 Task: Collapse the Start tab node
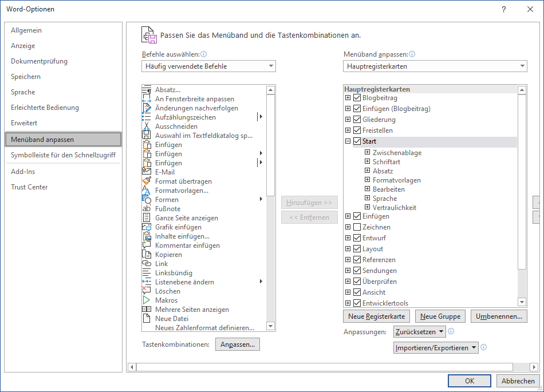[x=348, y=141]
